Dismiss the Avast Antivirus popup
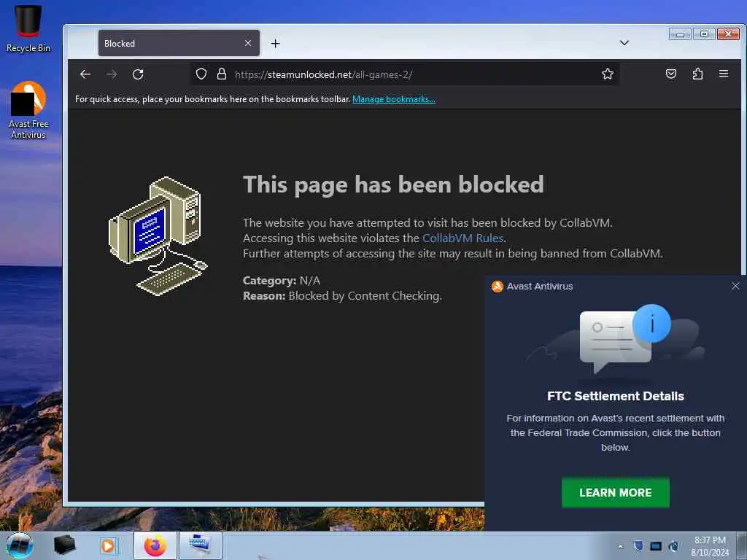 tap(735, 286)
